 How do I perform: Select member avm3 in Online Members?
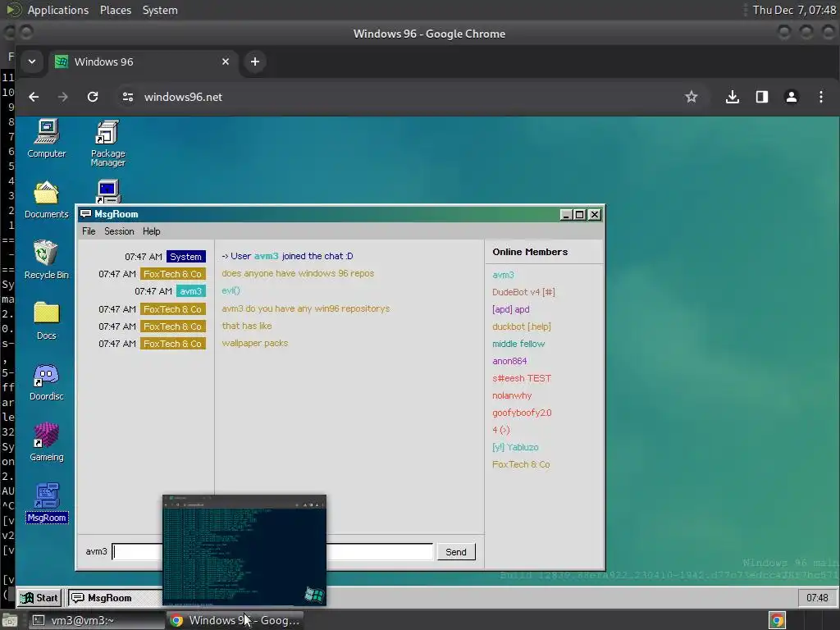coord(503,275)
